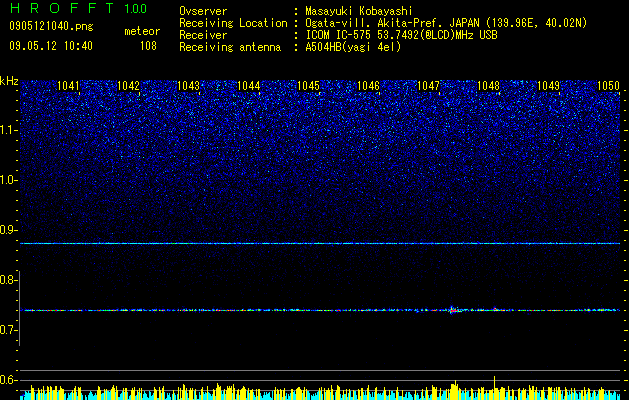Select the 1.0 kHz frequency axis label
The height and width of the screenshot is (400, 629).
coord(9,181)
